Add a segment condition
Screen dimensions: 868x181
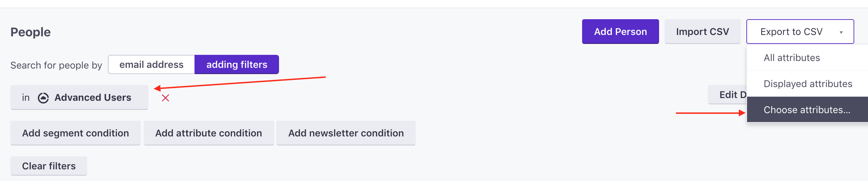[76, 133]
